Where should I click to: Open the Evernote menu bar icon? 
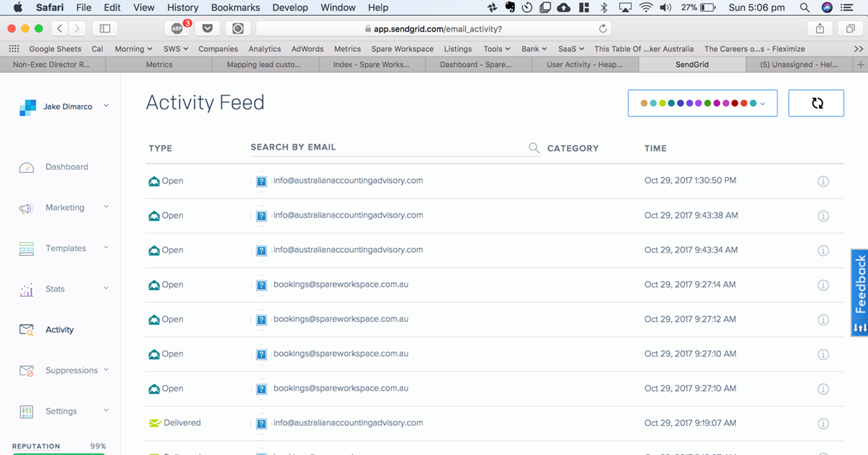(510, 8)
